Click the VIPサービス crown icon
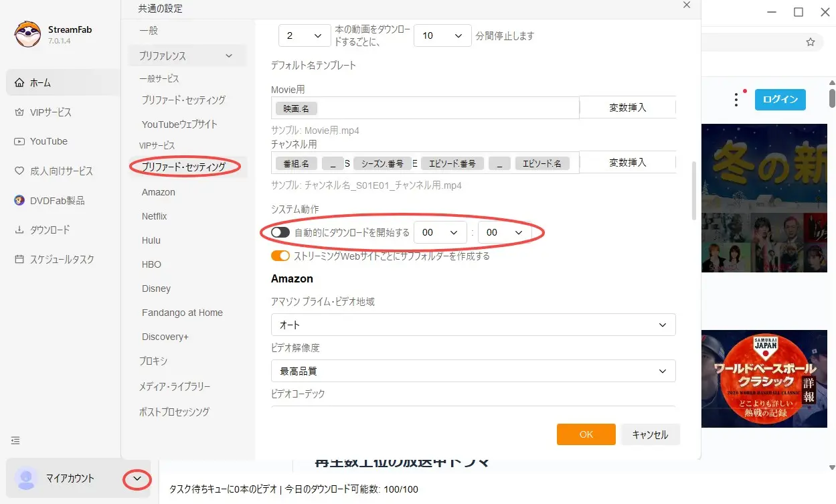 (19, 112)
